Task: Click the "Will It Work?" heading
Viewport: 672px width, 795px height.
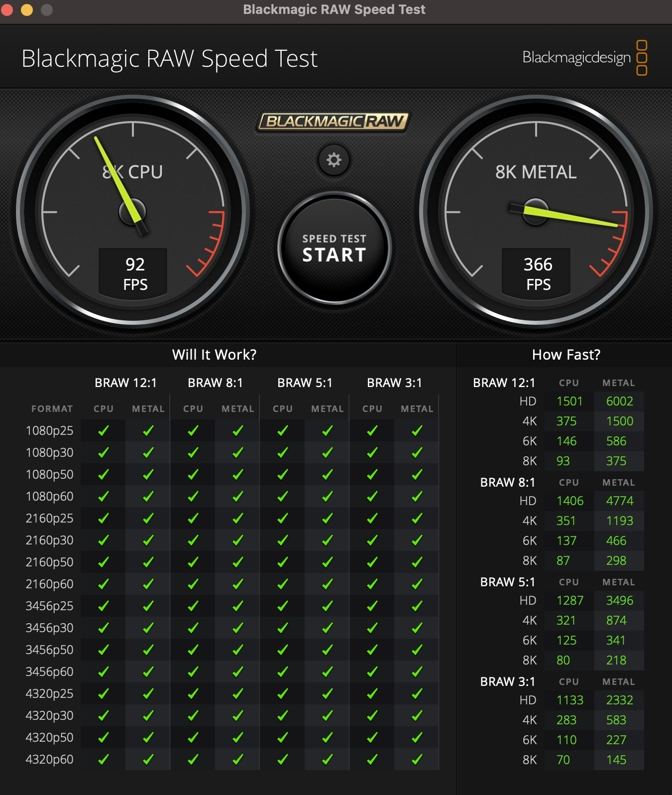Action: (x=215, y=355)
